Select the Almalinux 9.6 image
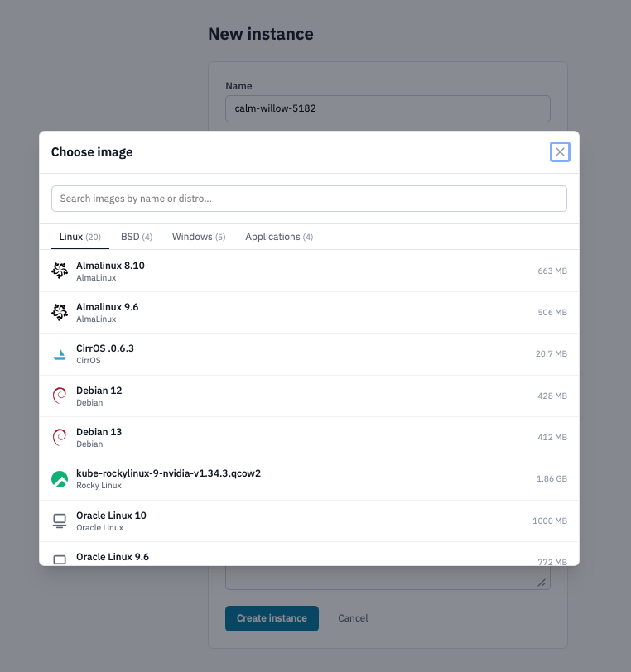This screenshot has width=631, height=672. [x=309, y=313]
